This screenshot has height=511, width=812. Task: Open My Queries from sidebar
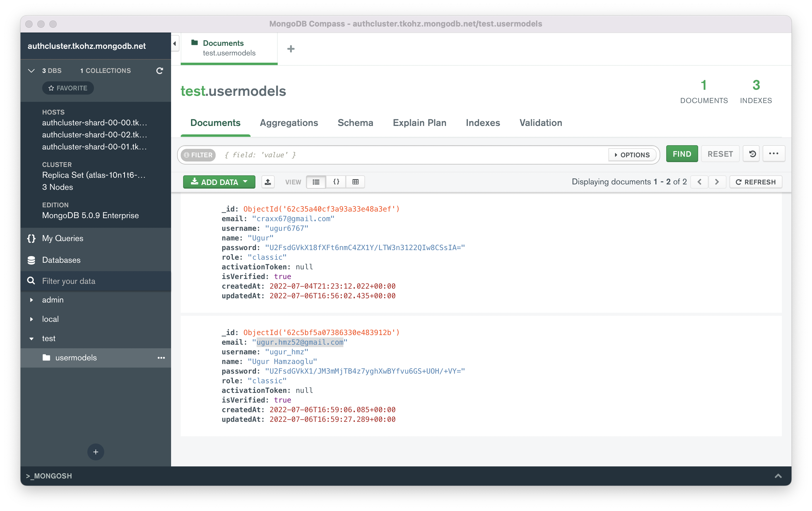pos(62,238)
